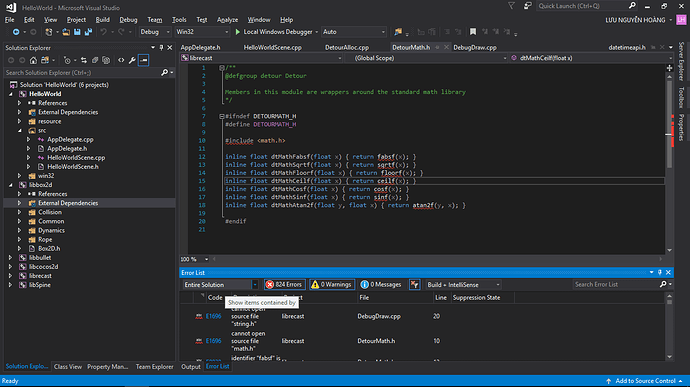Click the Solution Explorer Home icon

[33, 60]
